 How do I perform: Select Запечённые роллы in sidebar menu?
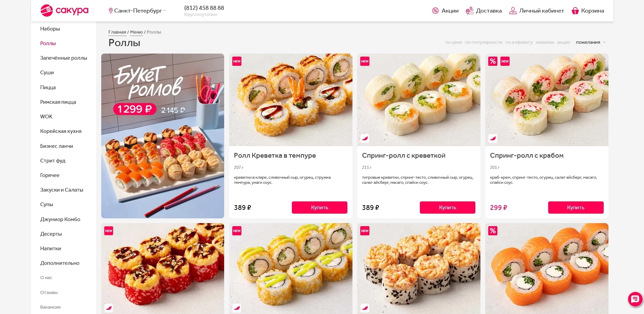pyautogui.click(x=64, y=58)
